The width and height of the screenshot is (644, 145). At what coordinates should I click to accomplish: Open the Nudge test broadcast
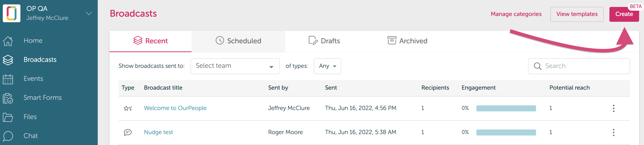coord(158,132)
